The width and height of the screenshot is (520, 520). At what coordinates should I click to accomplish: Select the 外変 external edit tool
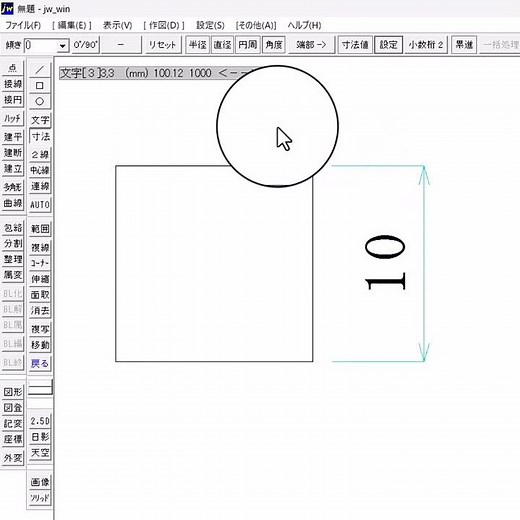[x=13, y=458]
